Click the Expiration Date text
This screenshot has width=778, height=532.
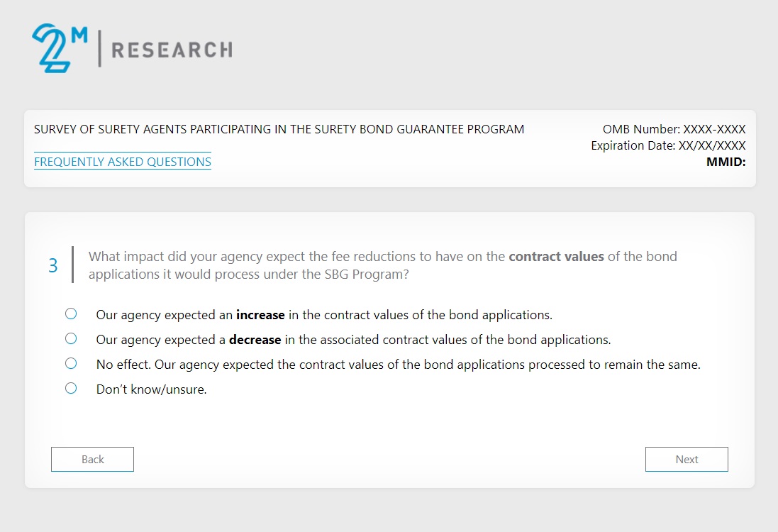click(x=668, y=145)
